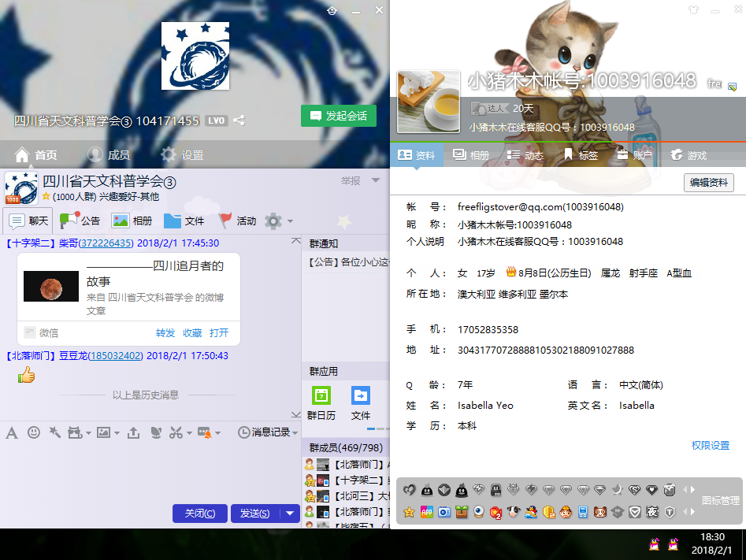Open dropdown arrow next to 举报

(376, 180)
